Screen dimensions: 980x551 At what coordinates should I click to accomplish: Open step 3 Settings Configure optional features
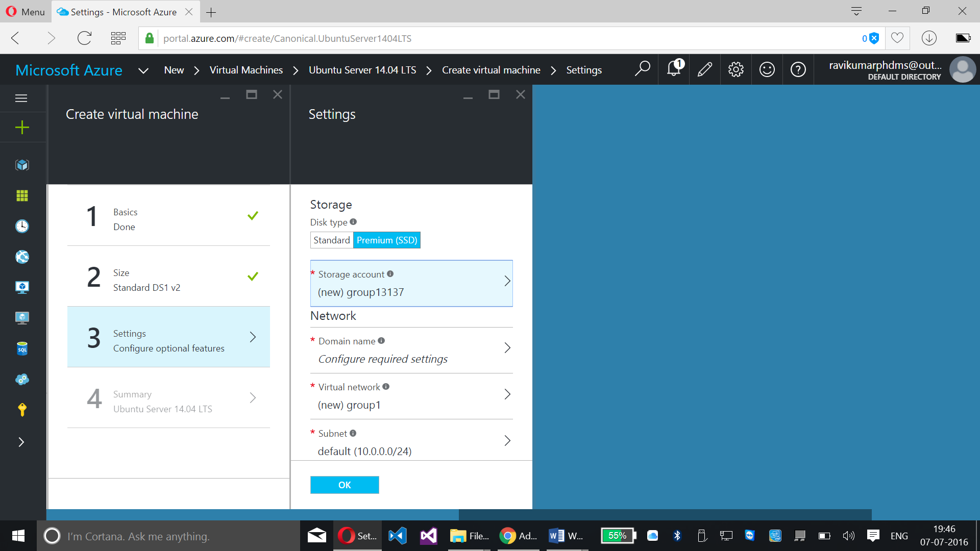click(x=168, y=337)
